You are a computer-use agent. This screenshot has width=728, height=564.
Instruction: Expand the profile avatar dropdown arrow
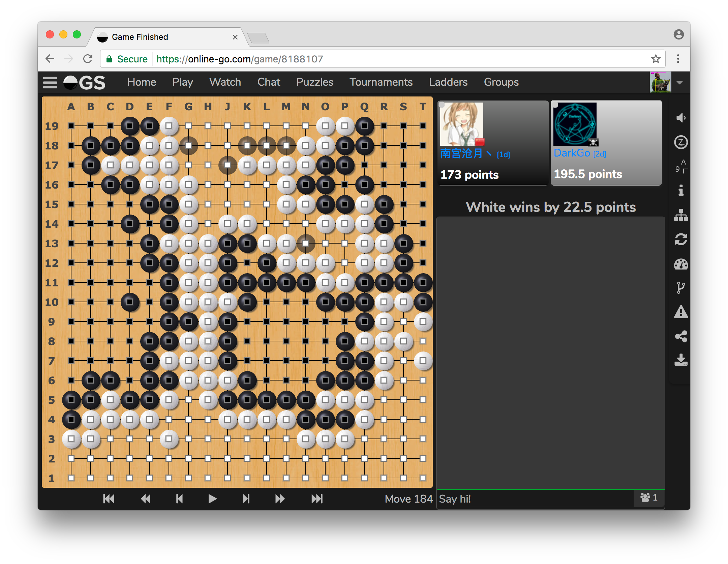pyautogui.click(x=679, y=83)
